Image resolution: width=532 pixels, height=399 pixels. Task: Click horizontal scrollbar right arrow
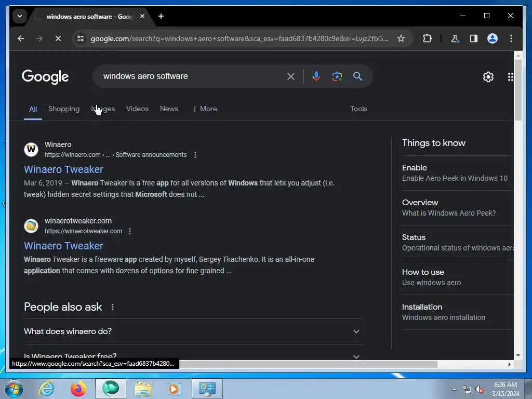509,364
